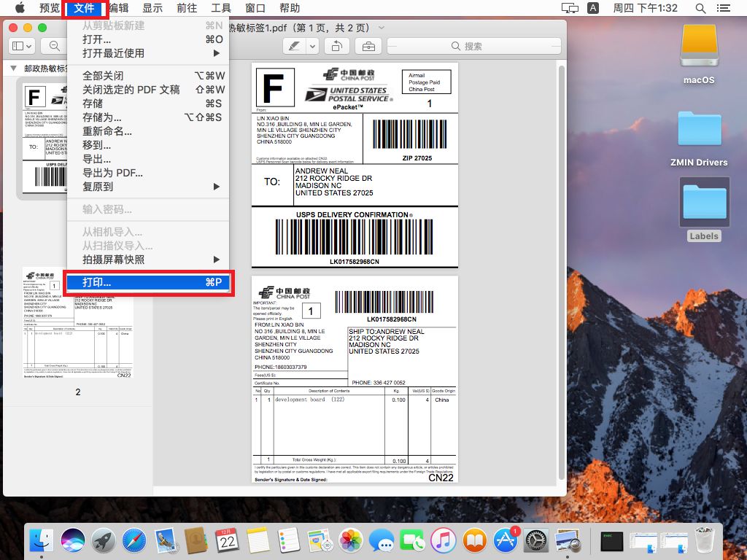This screenshot has height=560, width=747.
Task: Open the window title dropdown chevron
Action: pos(381,28)
